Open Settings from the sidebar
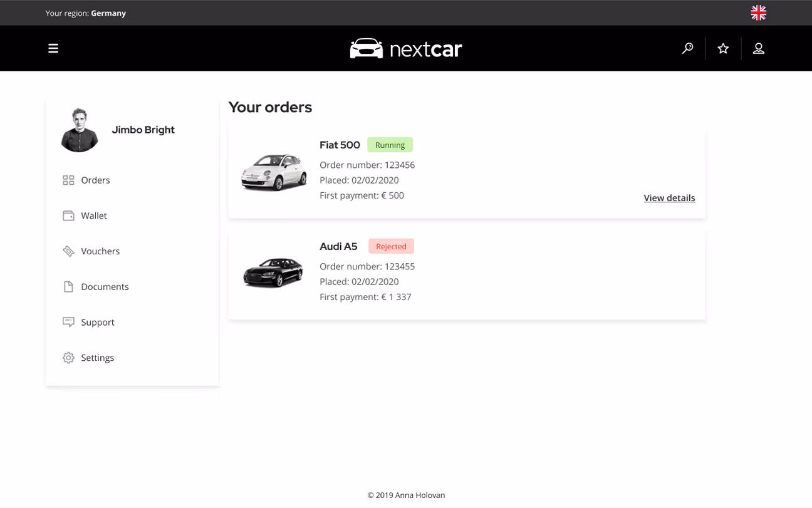Image resolution: width=812 pixels, height=508 pixels. [x=97, y=358]
